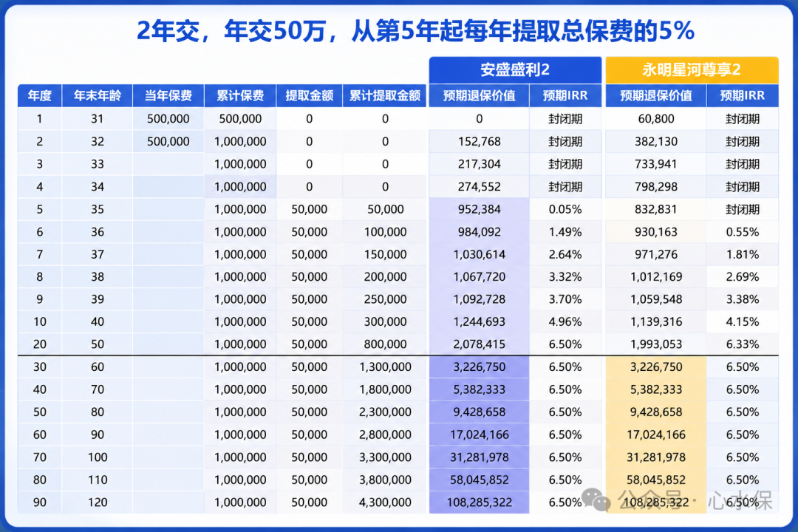Viewport: 798px width, 532px height.
Task: Select the 274,552 cell
Action: click(x=479, y=187)
